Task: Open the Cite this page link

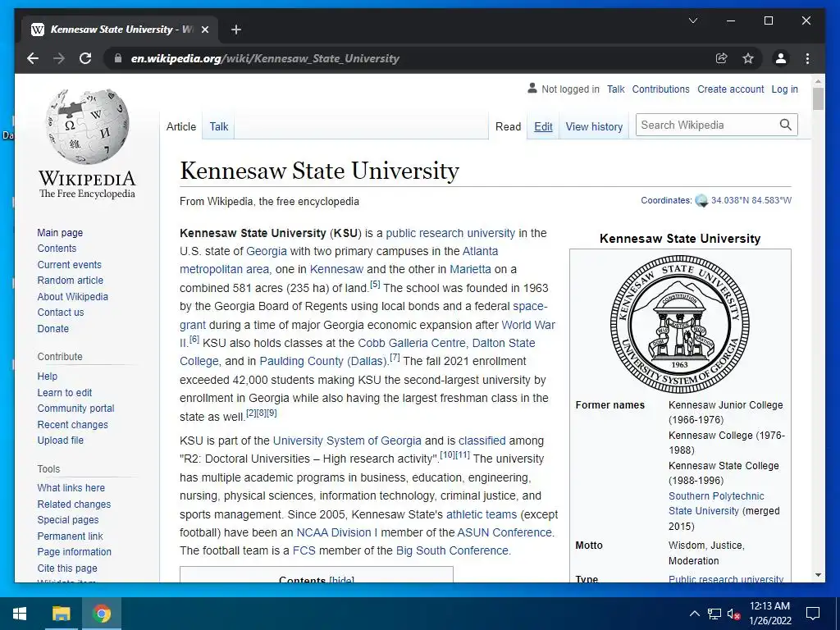Action: pos(67,568)
